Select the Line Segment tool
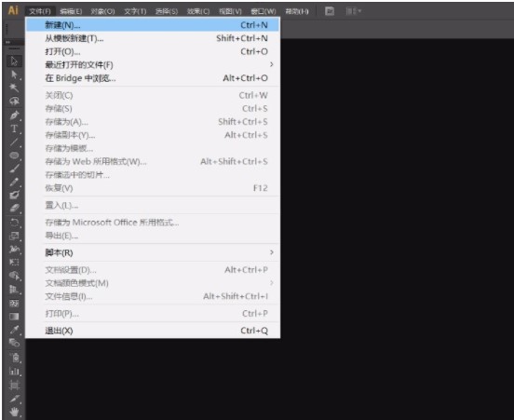 pos(14,142)
